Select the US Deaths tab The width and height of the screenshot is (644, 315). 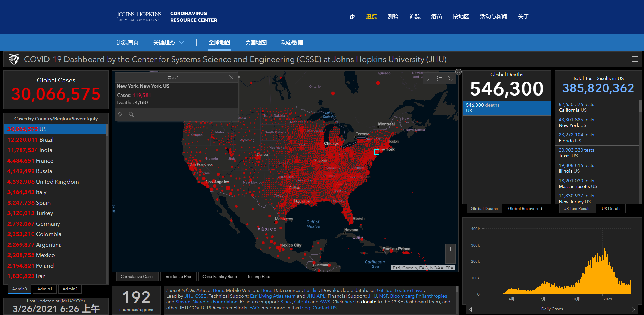[611, 209]
